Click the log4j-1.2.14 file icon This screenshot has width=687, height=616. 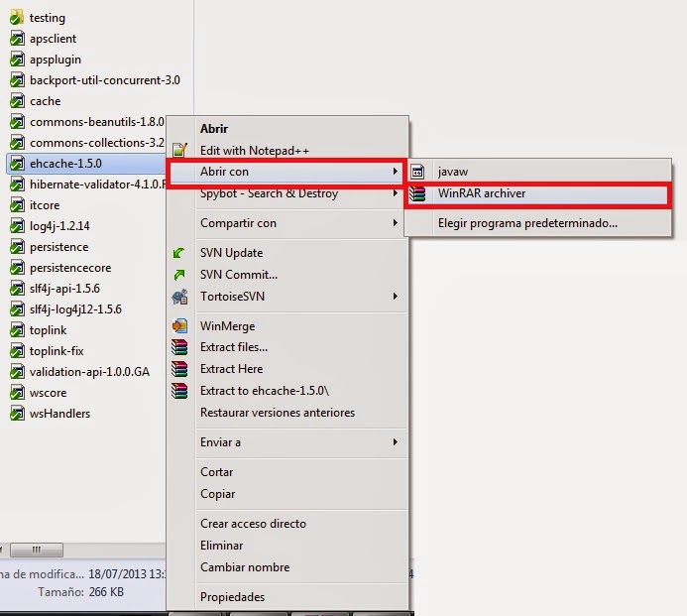tap(17, 226)
